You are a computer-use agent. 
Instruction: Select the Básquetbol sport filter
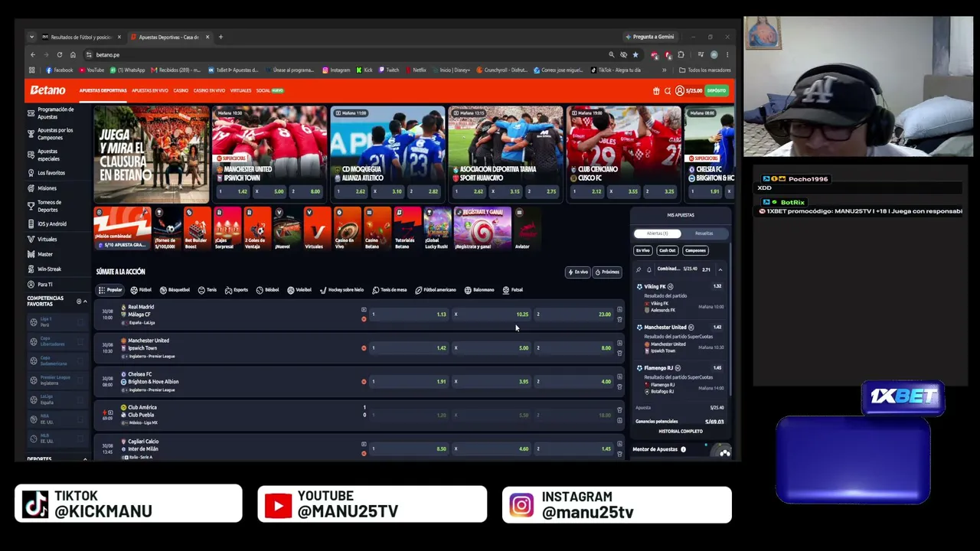pyautogui.click(x=175, y=290)
